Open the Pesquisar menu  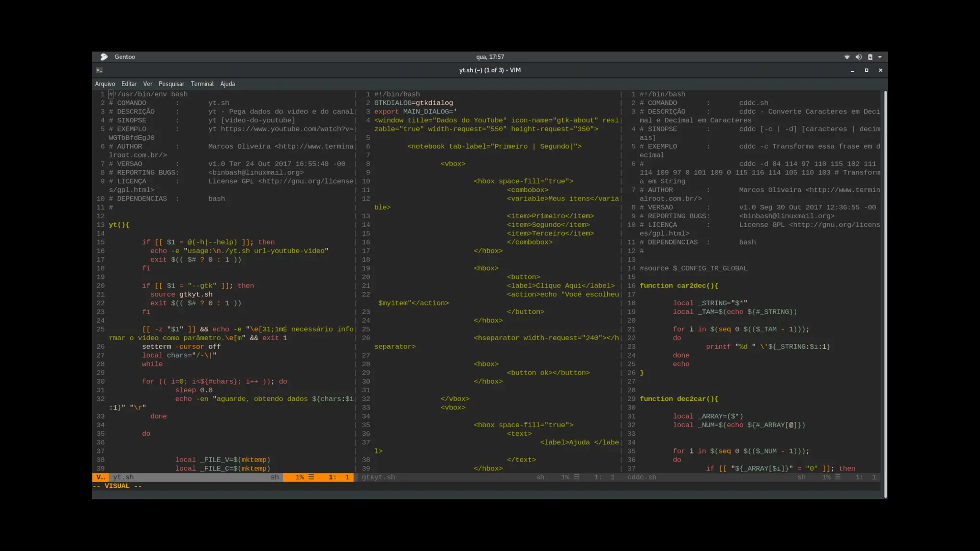tap(171, 84)
